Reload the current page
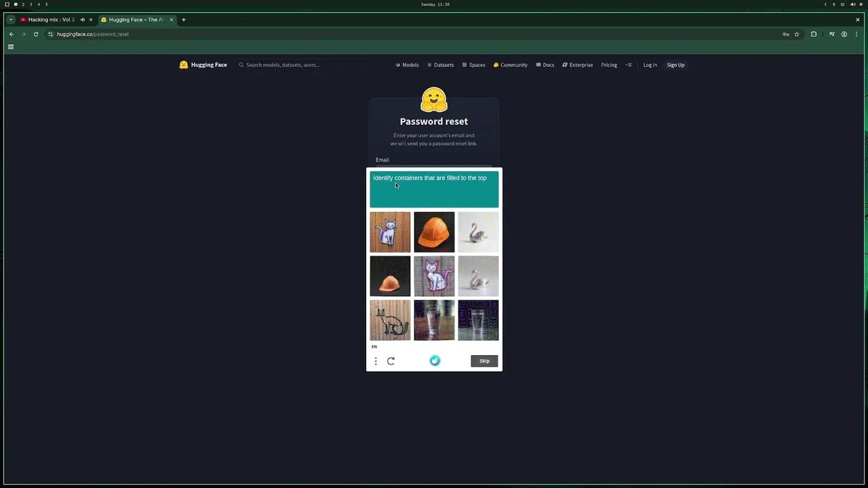Screen dimensions: 868x488 (35, 34)
